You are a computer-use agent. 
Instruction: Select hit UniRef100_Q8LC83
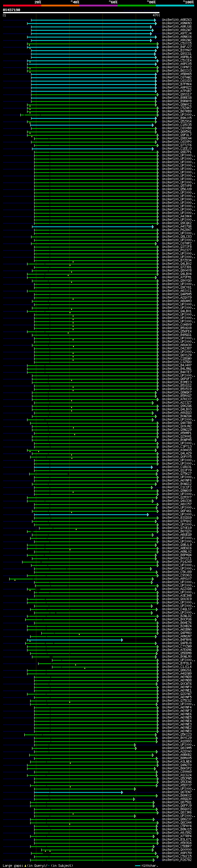coord(177,236)
